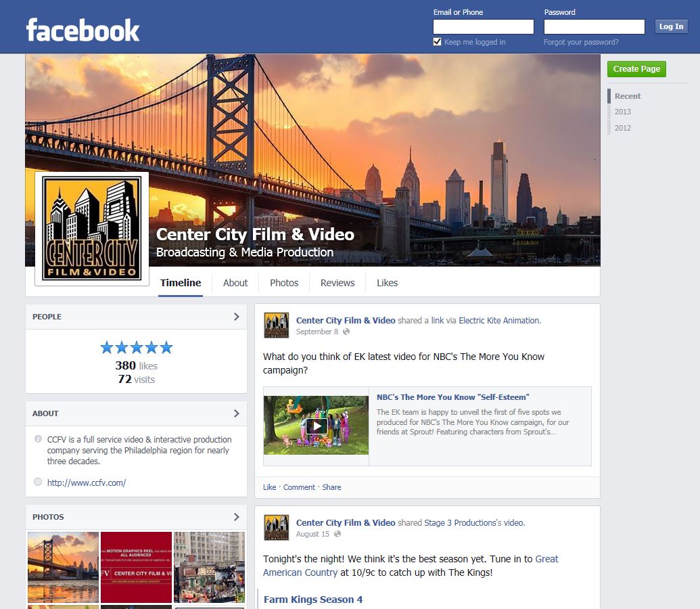The width and height of the screenshot is (700, 609).
Task: Click Center City Film & Video cover title
Action: coord(255,235)
